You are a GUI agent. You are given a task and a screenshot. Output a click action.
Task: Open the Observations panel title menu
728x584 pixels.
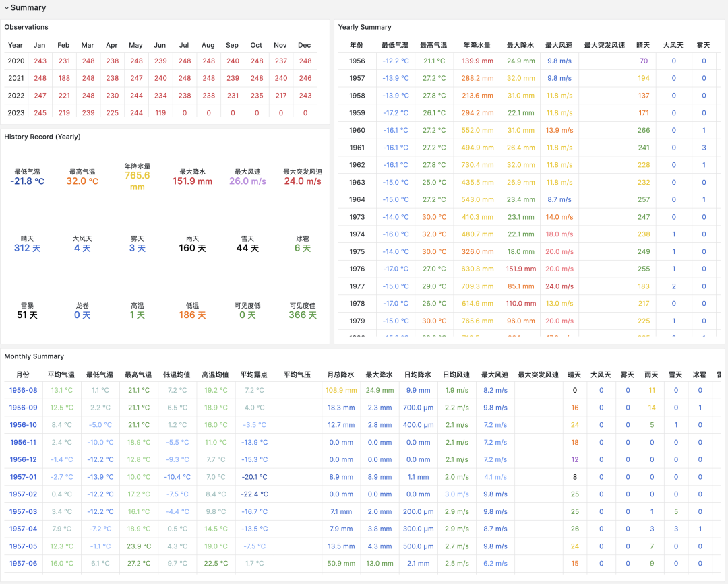(x=26, y=27)
